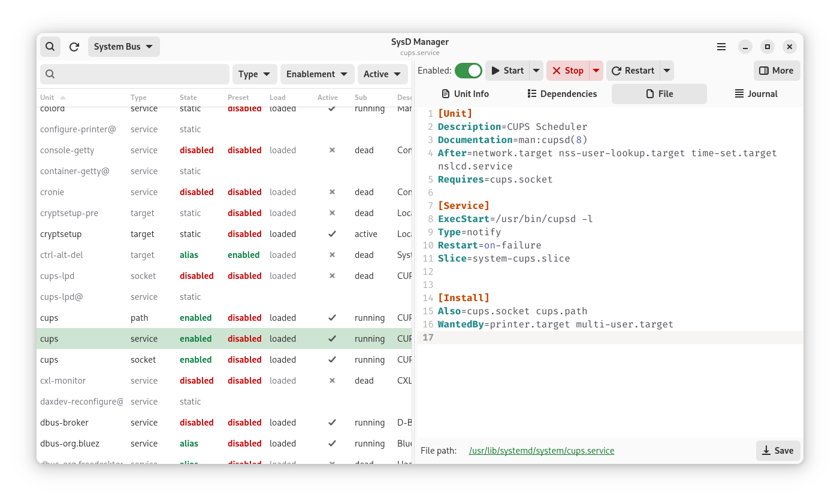Select the cronie service row
Screen dimensions: 840x504
225,192
